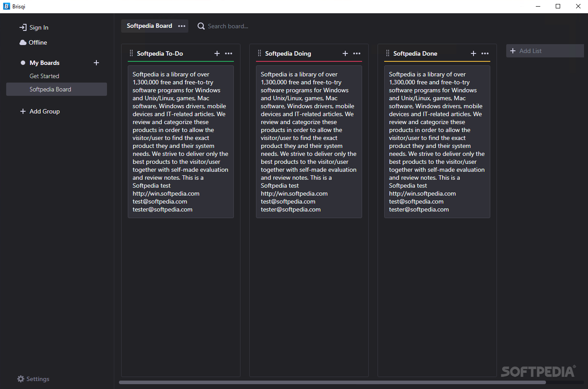Image resolution: width=588 pixels, height=389 pixels.
Task: Open Softpedia To-Do list options menu
Action: (229, 53)
